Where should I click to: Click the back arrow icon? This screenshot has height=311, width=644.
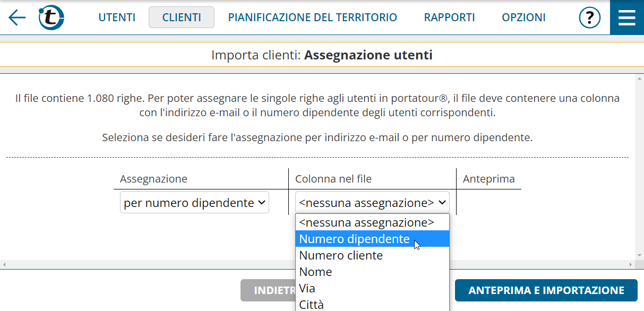click(x=17, y=18)
